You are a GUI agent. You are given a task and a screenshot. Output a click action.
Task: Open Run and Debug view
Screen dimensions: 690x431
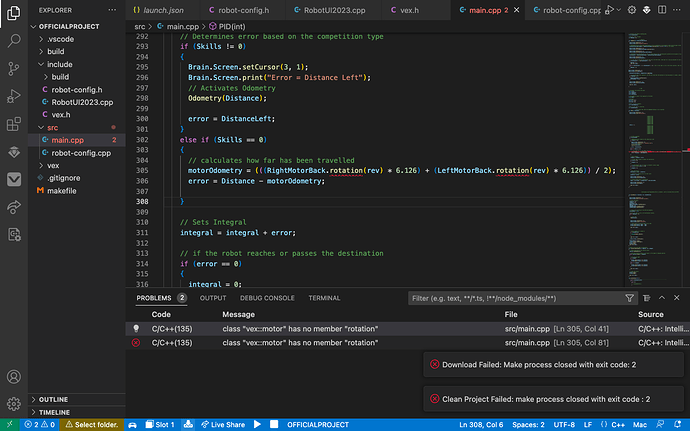[14, 96]
